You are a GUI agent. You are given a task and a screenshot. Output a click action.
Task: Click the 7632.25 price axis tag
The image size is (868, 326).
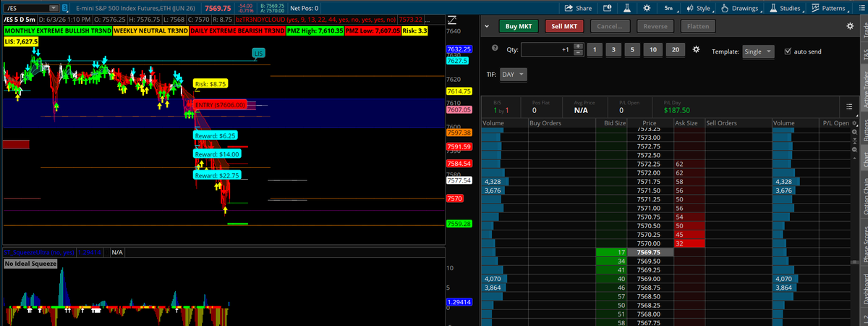(x=460, y=49)
